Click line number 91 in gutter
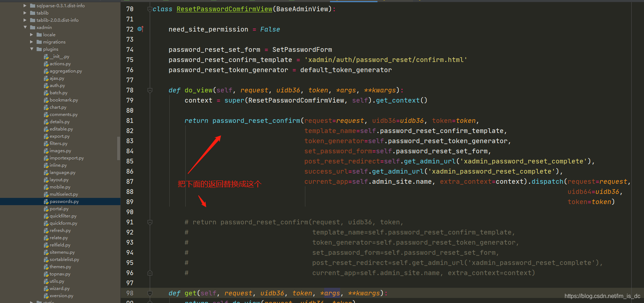 click(x=130, y=222)
